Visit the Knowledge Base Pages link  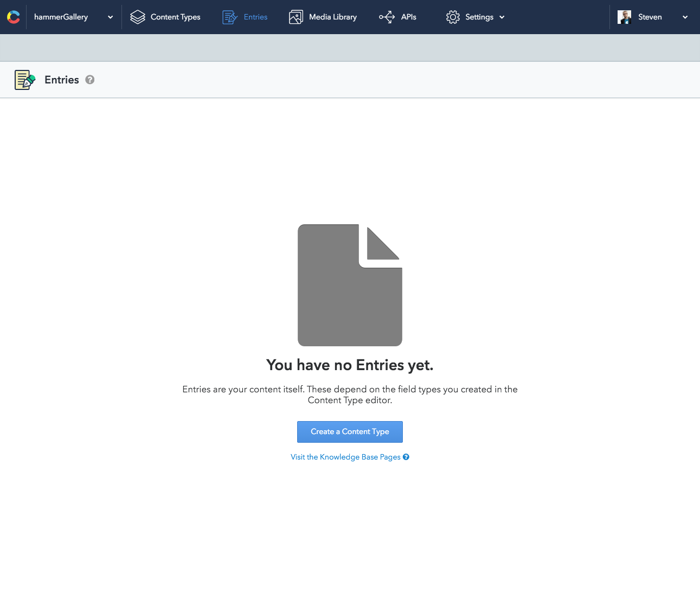click(345, 457)
